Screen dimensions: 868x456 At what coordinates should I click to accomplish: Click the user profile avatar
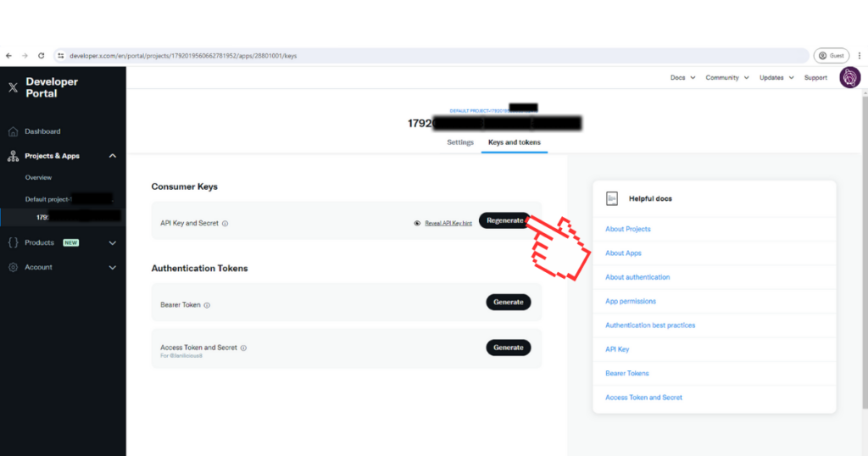click(x=849, y=78)
